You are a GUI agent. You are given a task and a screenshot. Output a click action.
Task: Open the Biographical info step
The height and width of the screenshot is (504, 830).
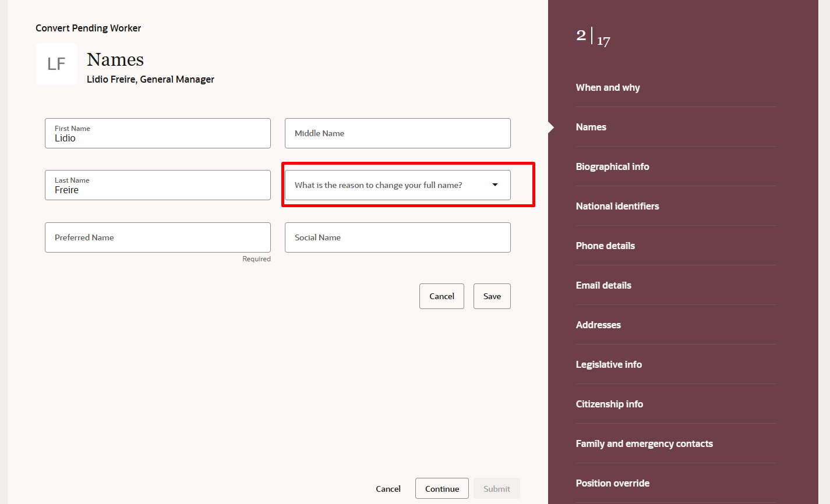(613, 166)
